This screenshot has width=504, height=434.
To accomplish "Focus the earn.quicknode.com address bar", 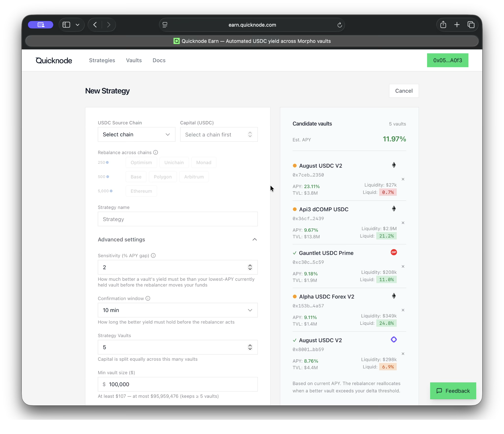I will [x=252, y=25].
